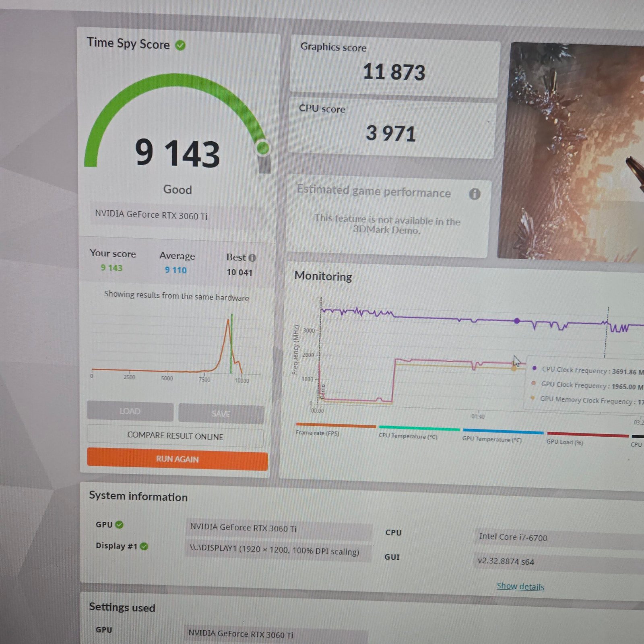644x644 pixels.
Task: Click the CPU score value 3 971
Action: point(391,133)
